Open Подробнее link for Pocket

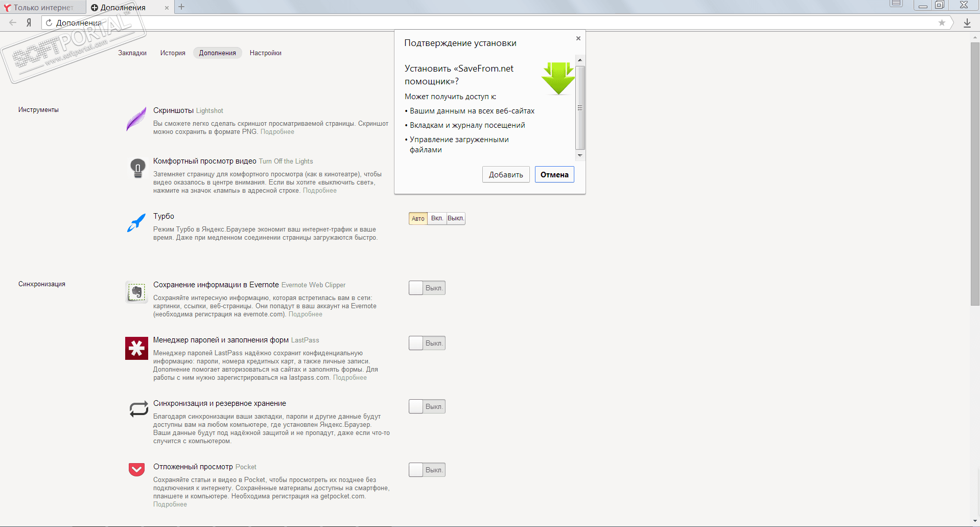[x=170, y=505]
